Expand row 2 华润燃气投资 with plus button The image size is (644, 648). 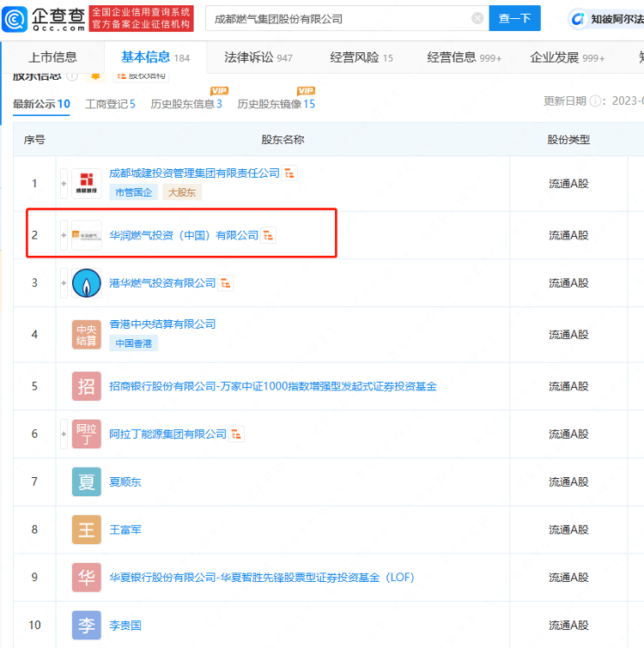tap(64, 235)
